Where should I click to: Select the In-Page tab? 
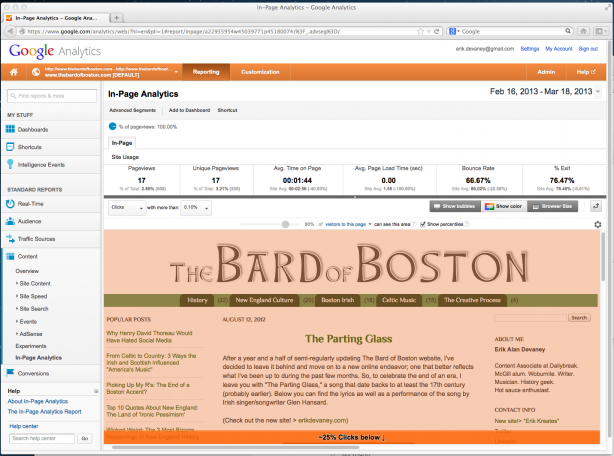pyautogui.click(x=122, y=143)
